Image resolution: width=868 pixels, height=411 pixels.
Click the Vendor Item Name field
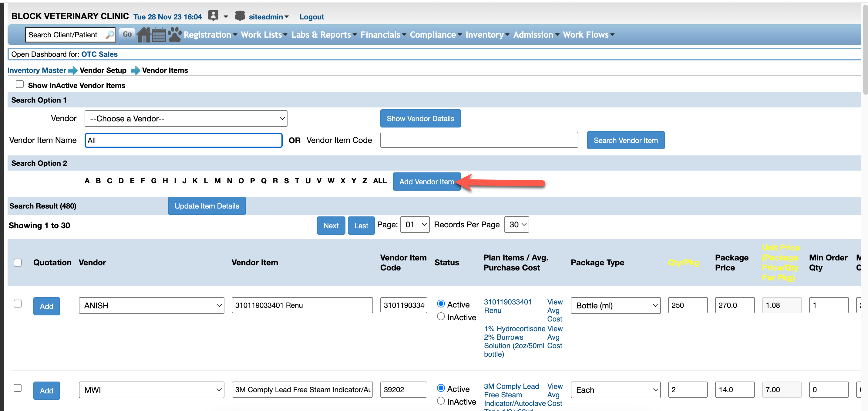[183, 140]
